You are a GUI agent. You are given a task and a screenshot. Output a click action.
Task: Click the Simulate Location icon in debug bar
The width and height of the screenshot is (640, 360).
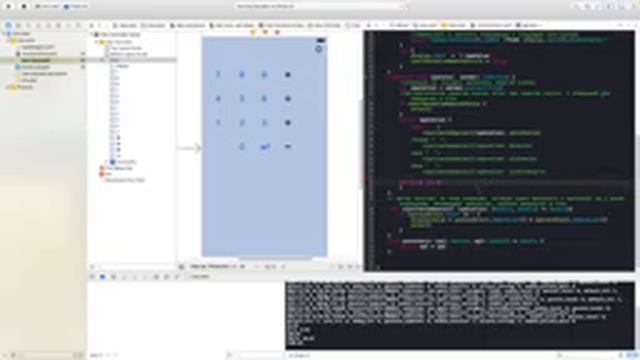point(177,277)
